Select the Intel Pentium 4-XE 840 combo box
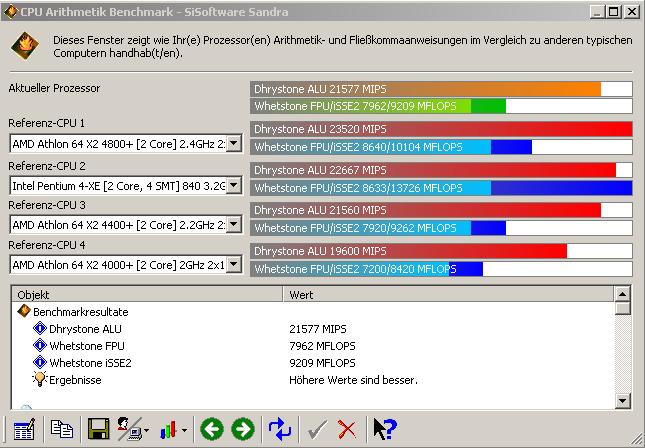The image size is (645, 448). click(125, 186)
